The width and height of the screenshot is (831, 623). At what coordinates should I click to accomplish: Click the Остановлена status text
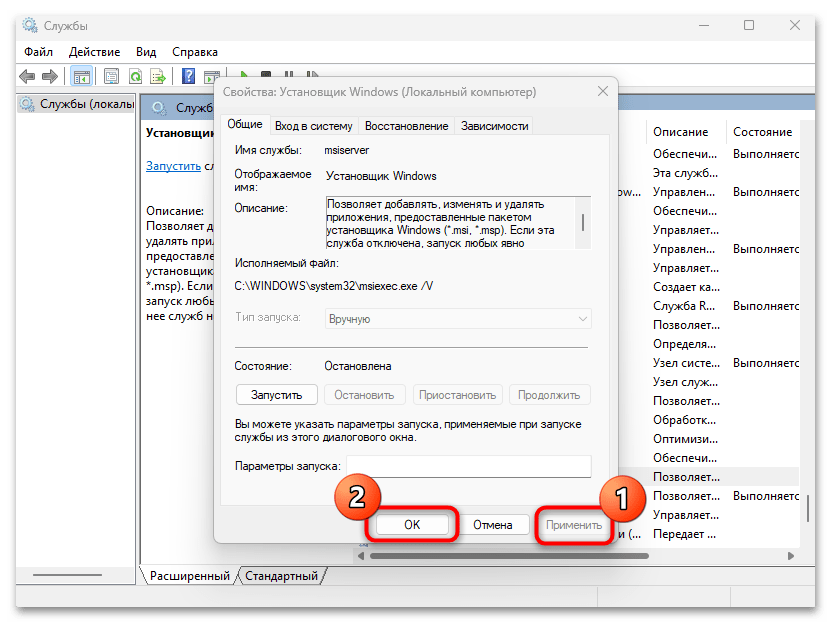[358, 366]
